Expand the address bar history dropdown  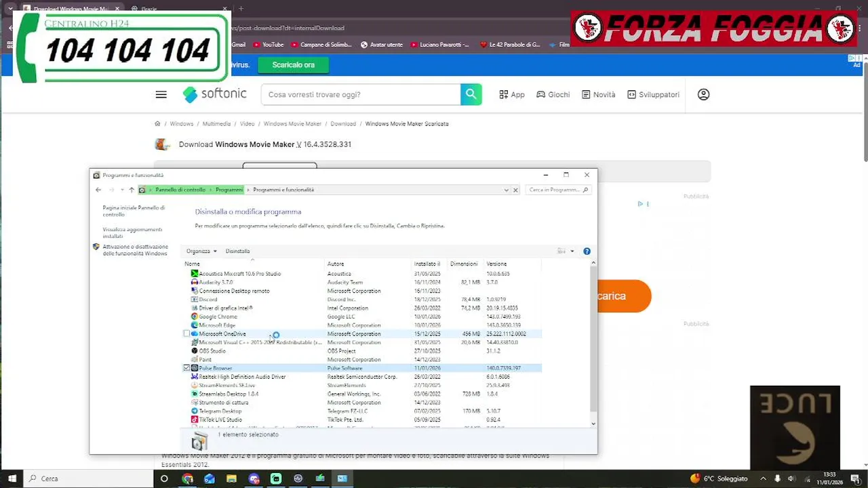click(506, 190)
